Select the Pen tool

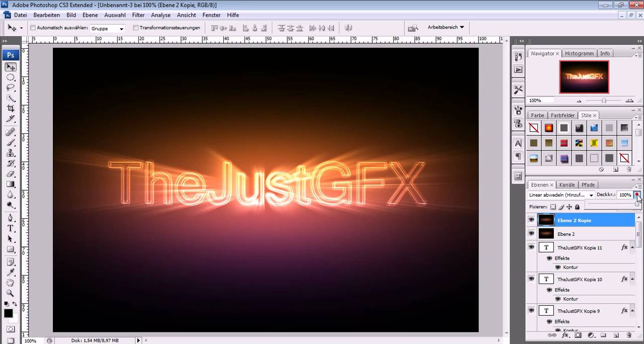(11, 218)
